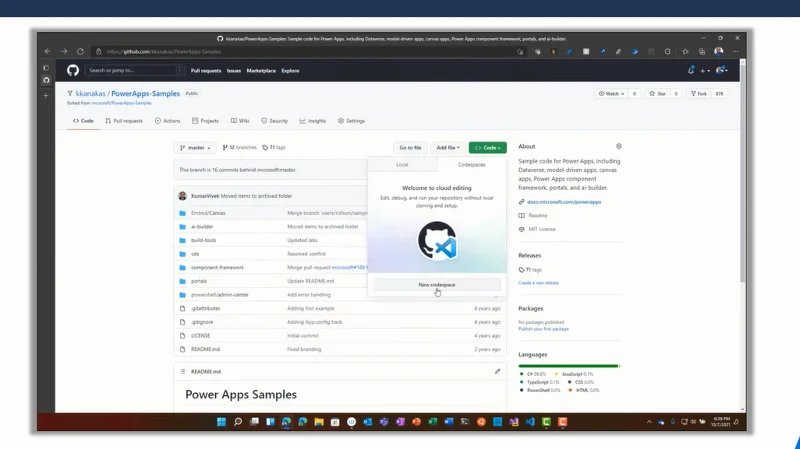The height and width of the screenshot is (449, 800).
Task: Click Publish your first package link
Action: [543, 329]
